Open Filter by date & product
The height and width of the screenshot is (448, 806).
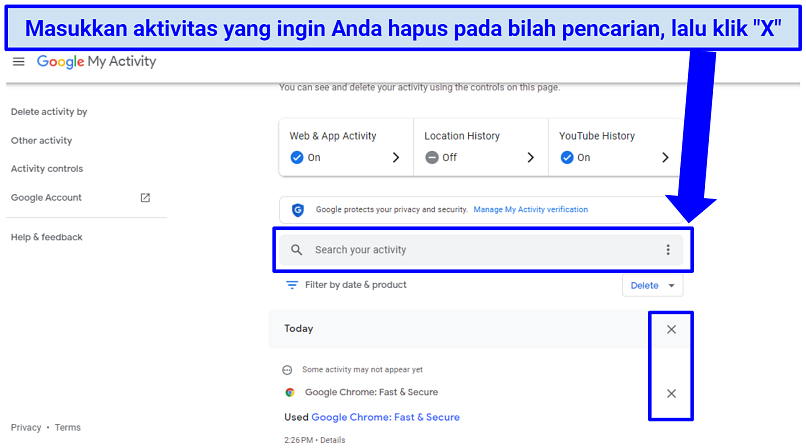click(355, 285)
